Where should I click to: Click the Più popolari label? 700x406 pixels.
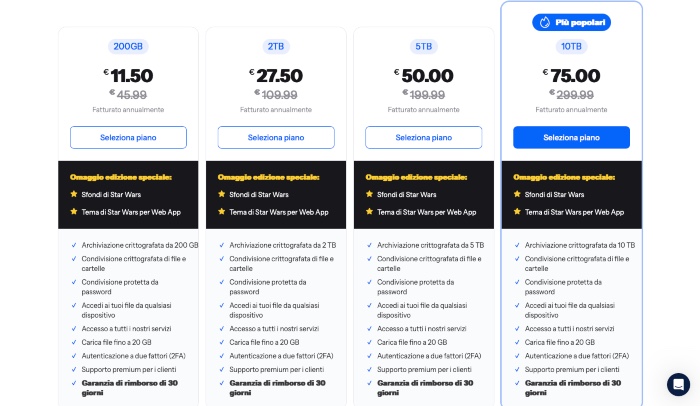click(580, 22)
